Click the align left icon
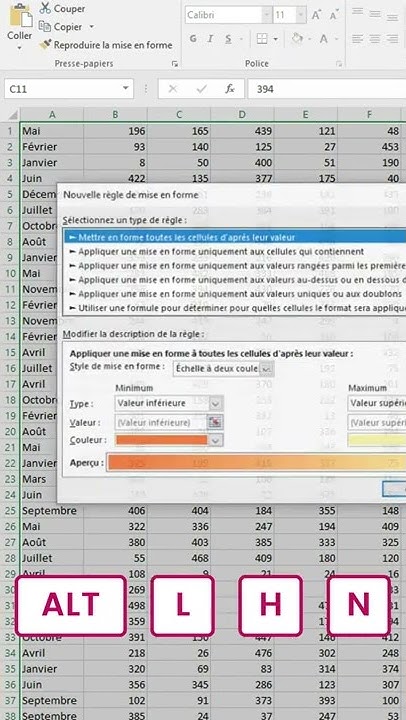 click(357, 39)
